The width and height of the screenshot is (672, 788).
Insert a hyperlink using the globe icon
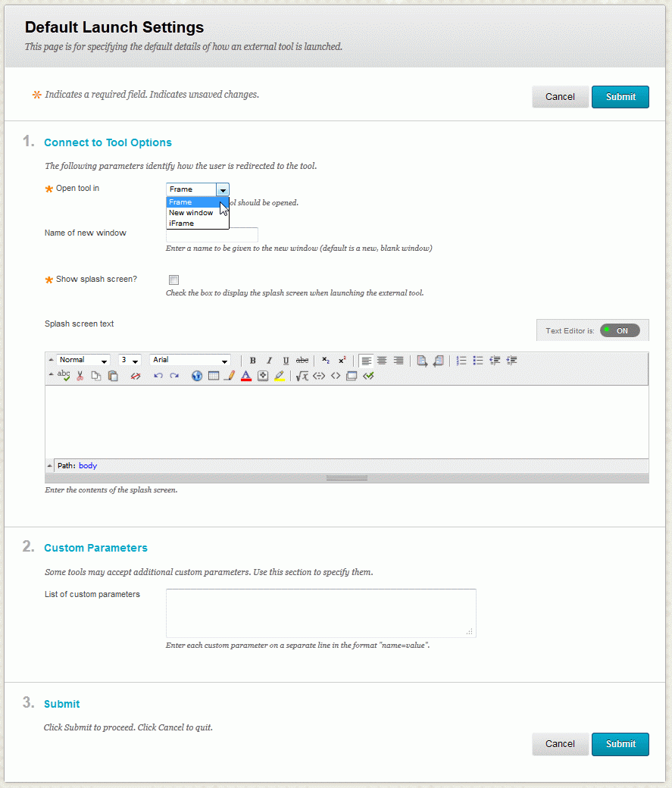tap(195, 375)
